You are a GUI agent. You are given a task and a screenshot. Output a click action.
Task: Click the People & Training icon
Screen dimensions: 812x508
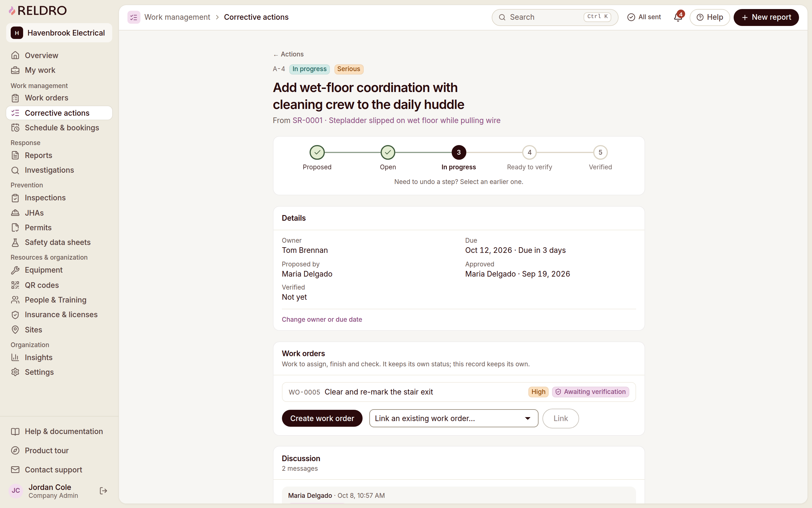click(x=15, y=300)
